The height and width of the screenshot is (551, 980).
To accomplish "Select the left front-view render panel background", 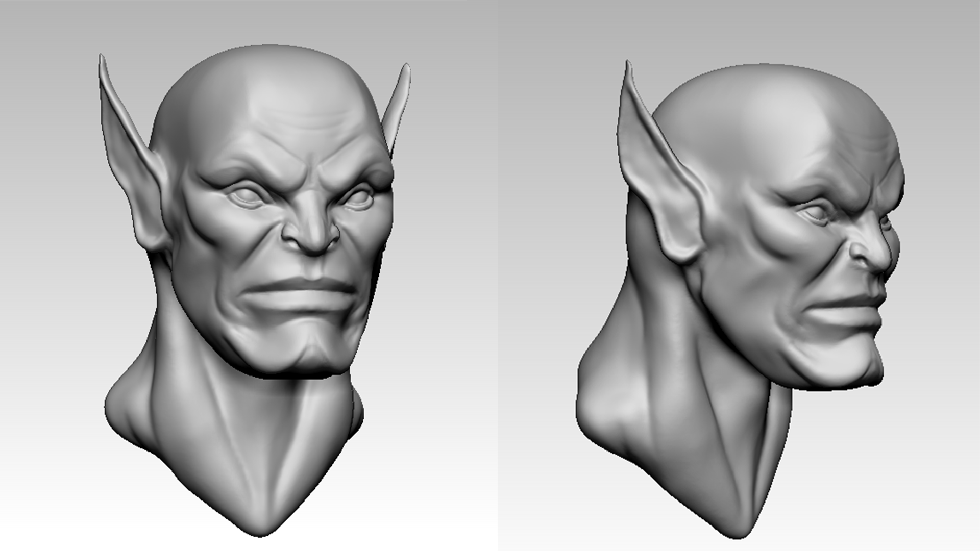I will click(x=51, y=306).
